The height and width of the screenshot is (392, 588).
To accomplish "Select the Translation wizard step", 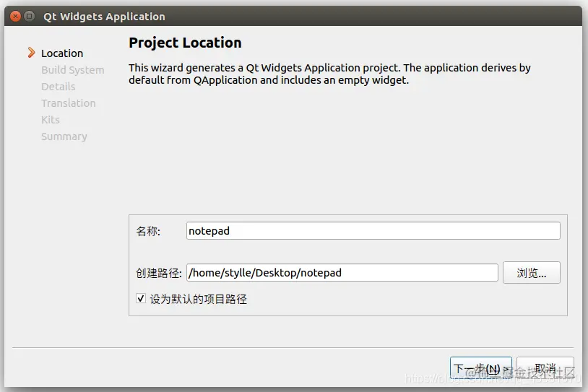I will point(69,103).
